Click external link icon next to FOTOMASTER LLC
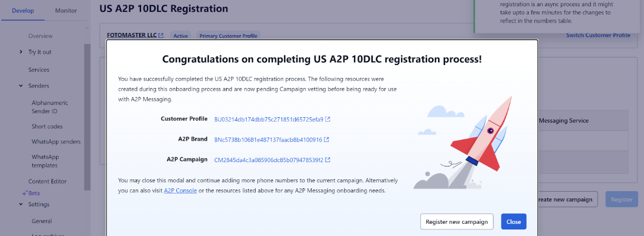The height and width of the screenshot is (236, 644). pyautogui.click(x=161, y=36)
